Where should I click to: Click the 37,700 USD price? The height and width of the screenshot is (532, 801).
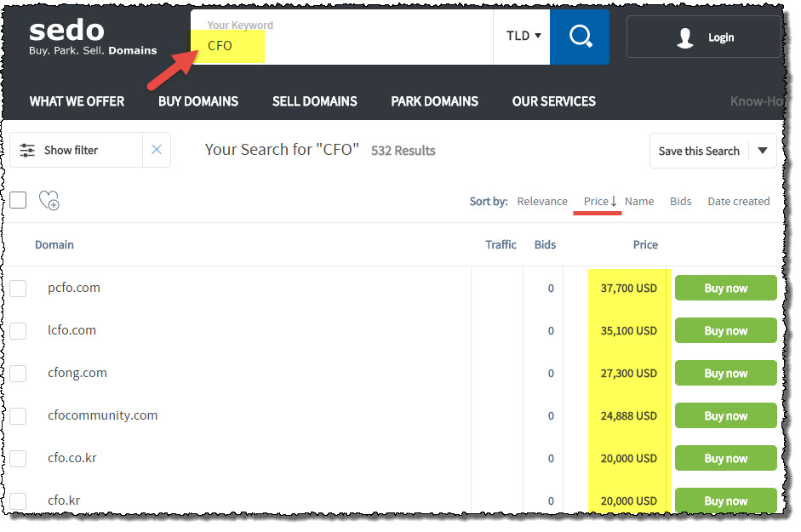click(629, 289)
